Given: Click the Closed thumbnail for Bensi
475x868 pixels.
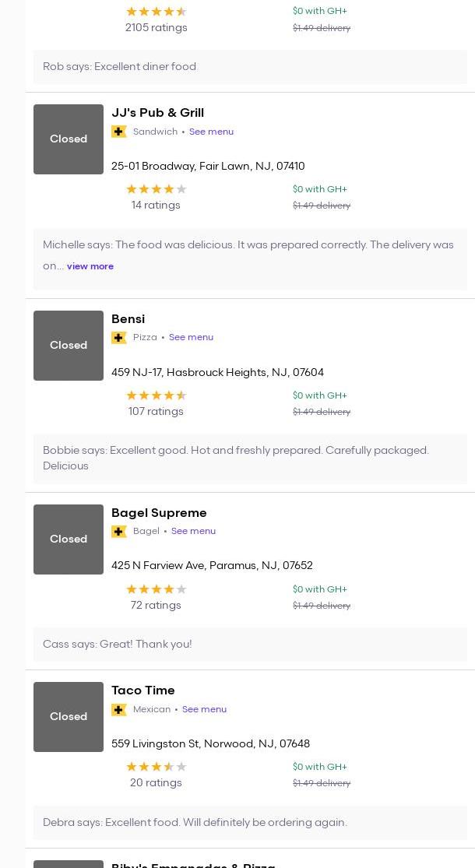Looking at the screenshot, I should coord(69,346).
